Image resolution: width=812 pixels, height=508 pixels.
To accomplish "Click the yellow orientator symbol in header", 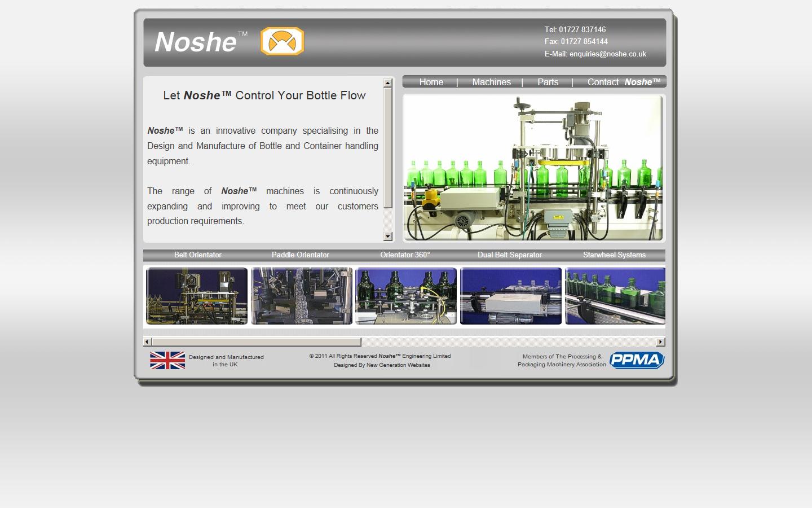I will click(281, 41).
